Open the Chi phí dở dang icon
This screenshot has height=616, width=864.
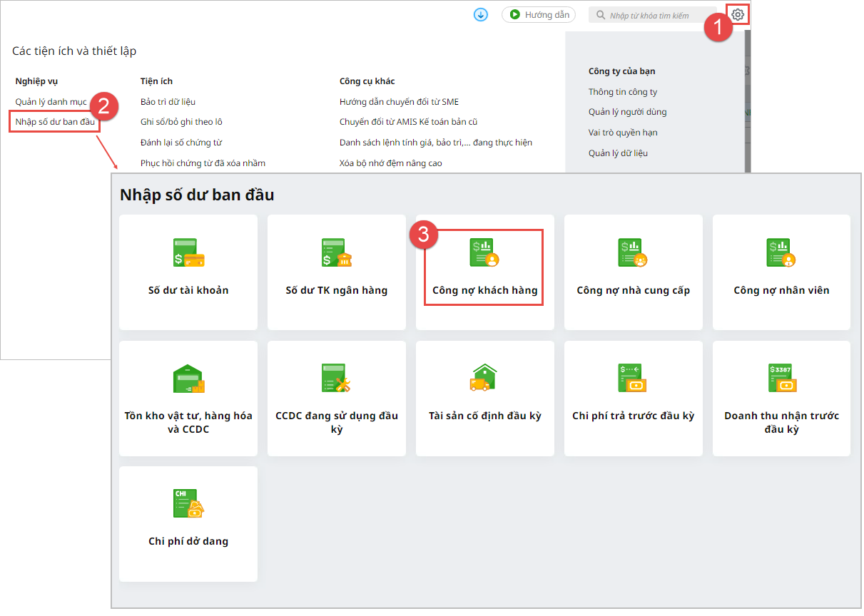click(x=188, y=503)
